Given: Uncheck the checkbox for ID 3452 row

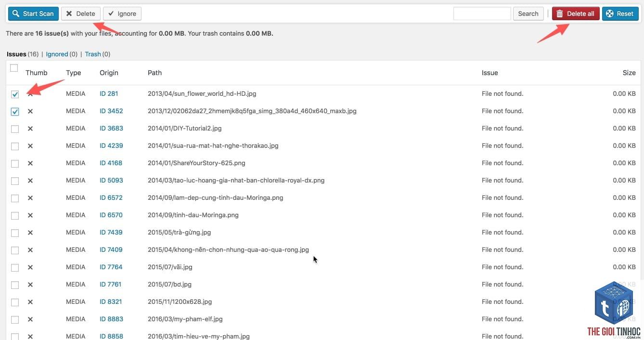Looking at the screenshot, I should click(15, 112).
